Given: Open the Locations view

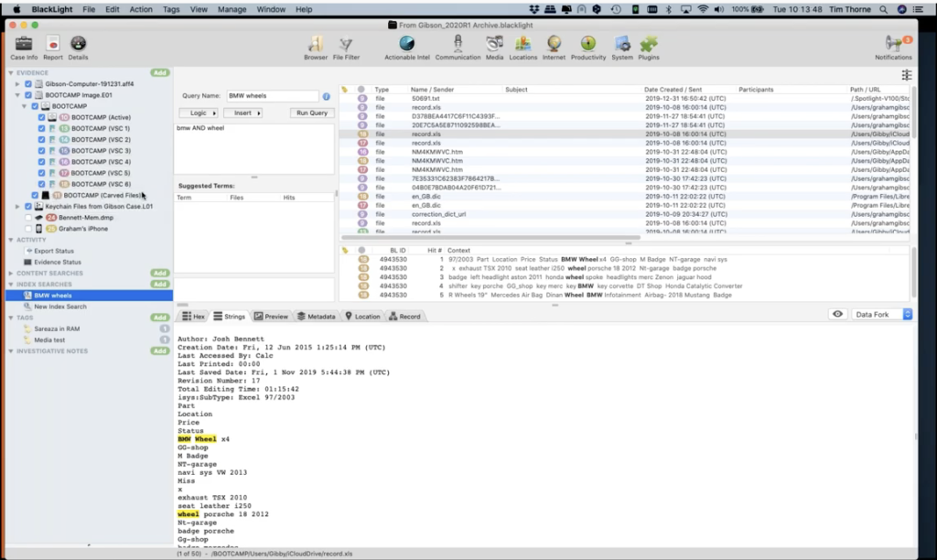Looking at the screenshot, I should coord(522,48).
